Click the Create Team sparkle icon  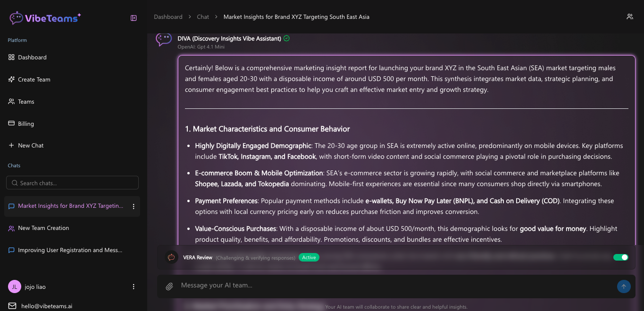point(11,80)
